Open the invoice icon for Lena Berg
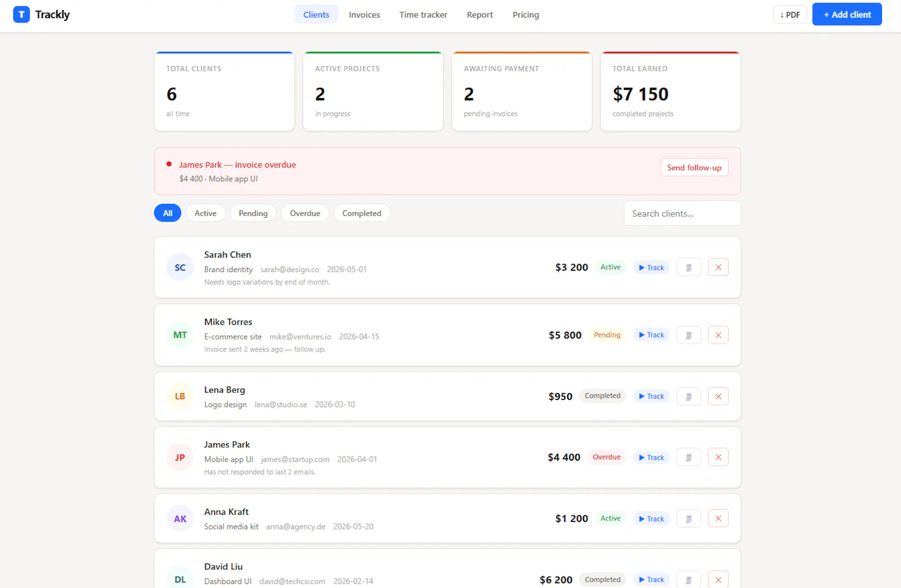This screenshot has height=588, width=901. click(688, 397)
